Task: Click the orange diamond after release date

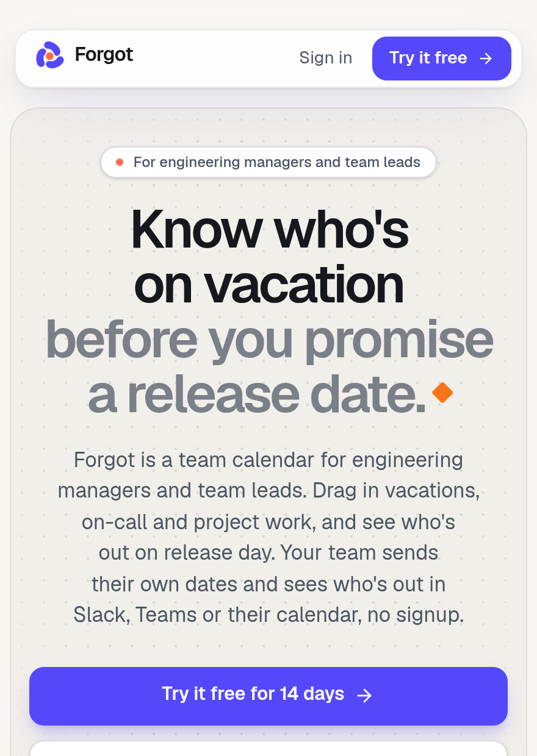Action: [x=442, y=393]
